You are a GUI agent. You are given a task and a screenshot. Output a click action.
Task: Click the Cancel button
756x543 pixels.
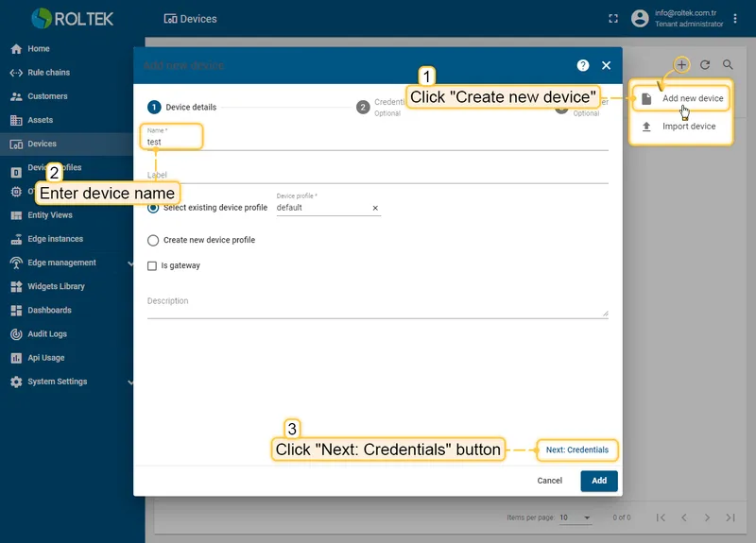click(x=550, y=481)
